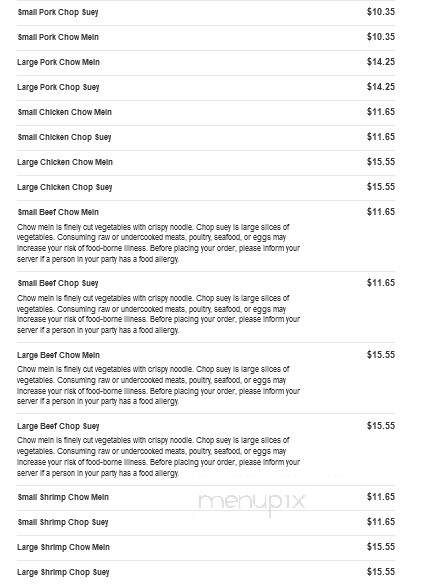
Task: Open the Large Beef Chow Mein title
Action: point(58,355)
